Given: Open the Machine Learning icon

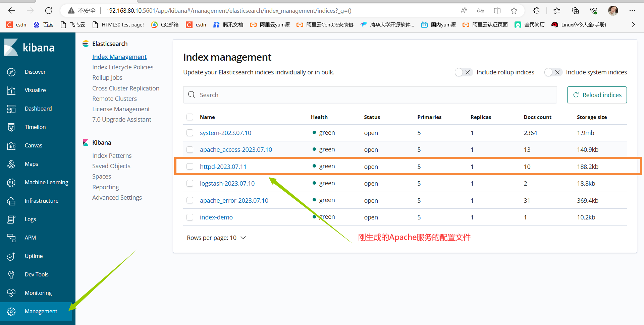Looking at the screenshot, I should pos(11,183).
